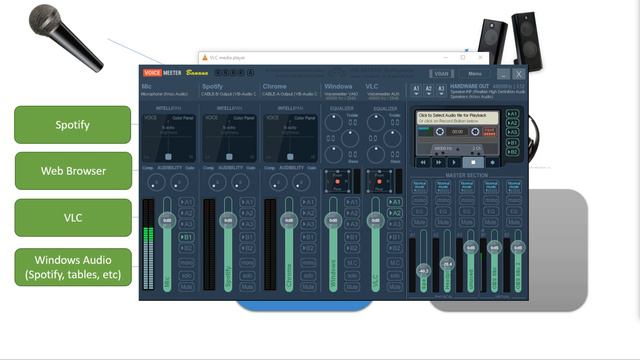This screenshot has height=360, width=640.
Task: Mute the B2 master bus
Action: click(514, 222)
